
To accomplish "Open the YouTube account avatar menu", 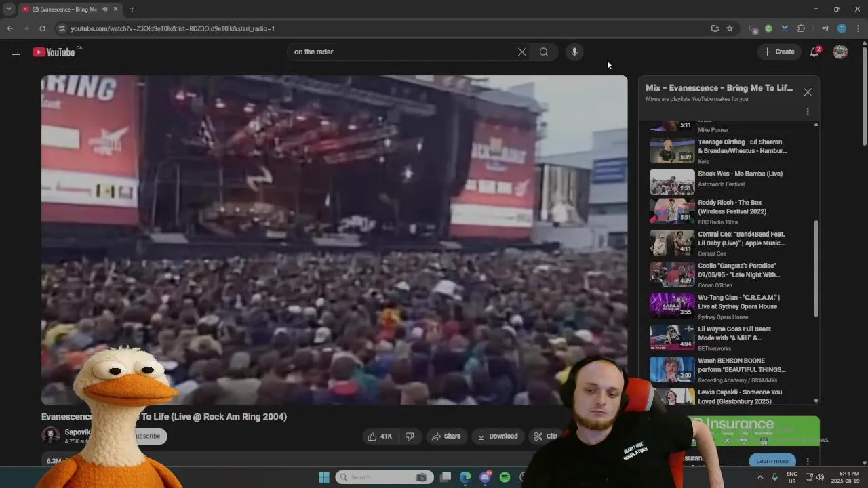I will (x=840, y=52).
